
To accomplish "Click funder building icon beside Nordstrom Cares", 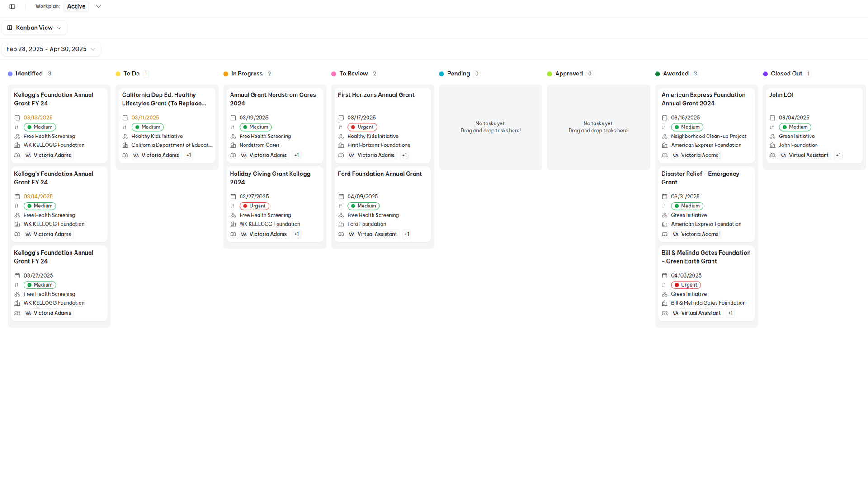I will point(233,146).
